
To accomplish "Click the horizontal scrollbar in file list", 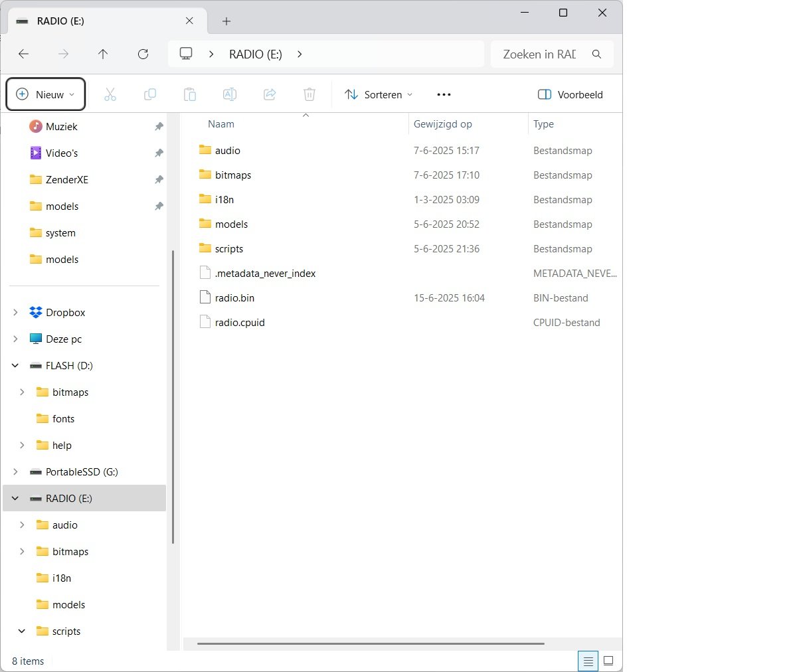I will (371, 643).
